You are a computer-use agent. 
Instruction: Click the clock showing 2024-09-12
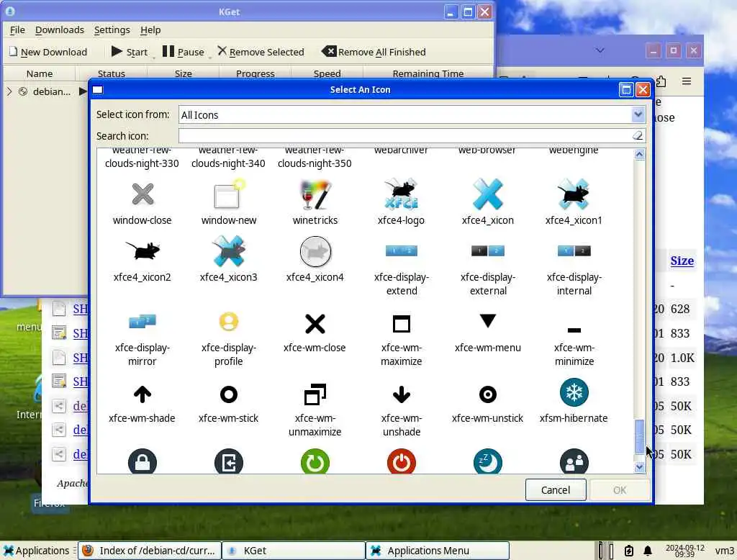click(685, 551)
